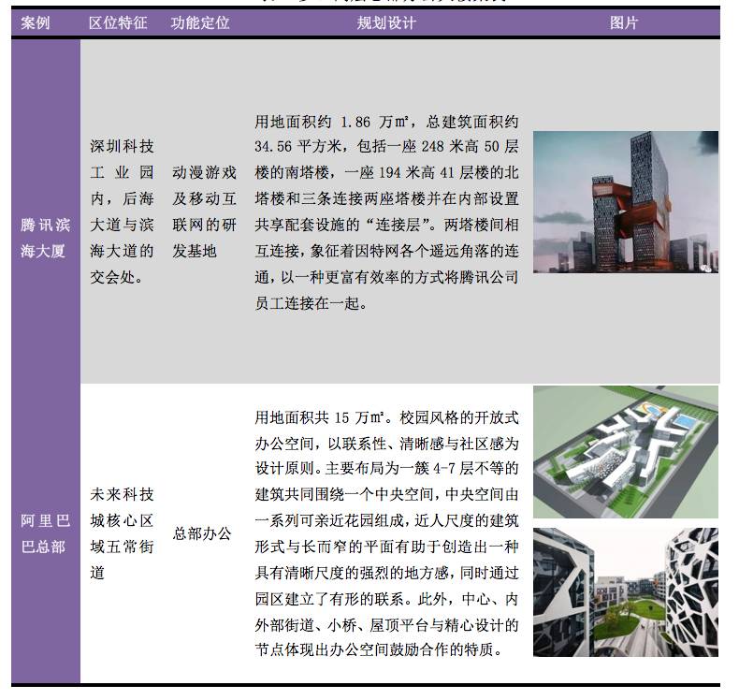
Task: Open the Alibaba courtyard facade photo
Action: [626, 592]
